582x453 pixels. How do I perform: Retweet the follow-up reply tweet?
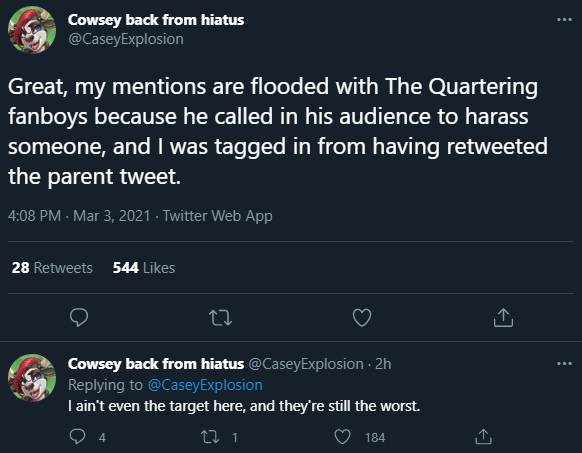point(210,437)
